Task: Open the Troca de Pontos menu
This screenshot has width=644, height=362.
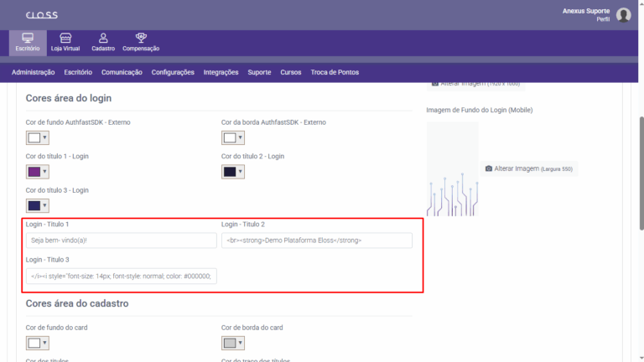Action: coord(335,73)
